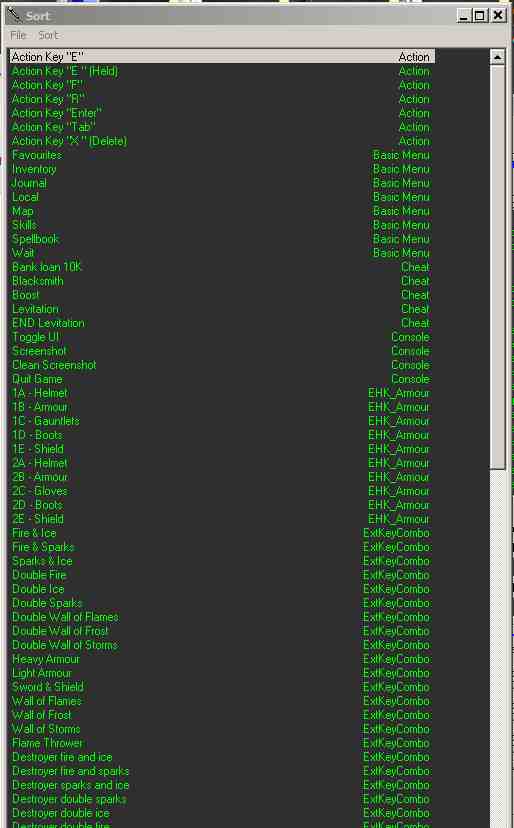Select the Favourites list entry
The height and width of the screenshot is (828, 514).
(x=221, y=155)
